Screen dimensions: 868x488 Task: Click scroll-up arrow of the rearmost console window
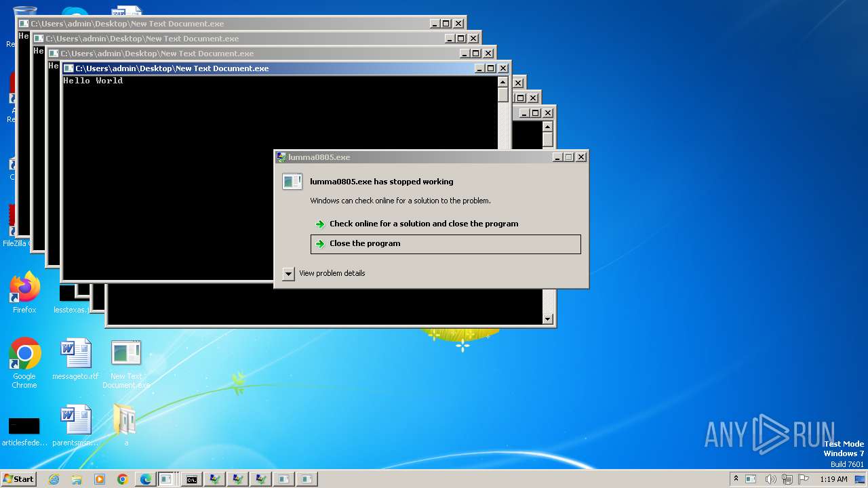[x=548, y=126]
